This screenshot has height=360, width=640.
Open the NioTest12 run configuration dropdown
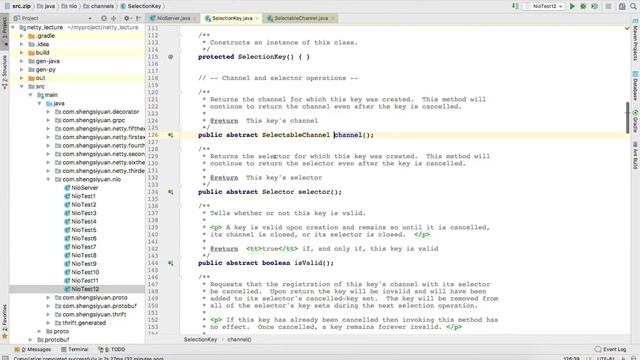[544, 6]
